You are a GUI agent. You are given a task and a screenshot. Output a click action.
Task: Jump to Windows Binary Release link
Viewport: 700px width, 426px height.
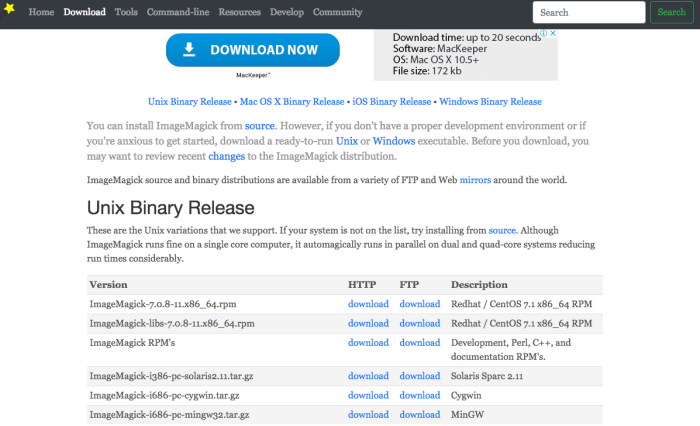491,102
